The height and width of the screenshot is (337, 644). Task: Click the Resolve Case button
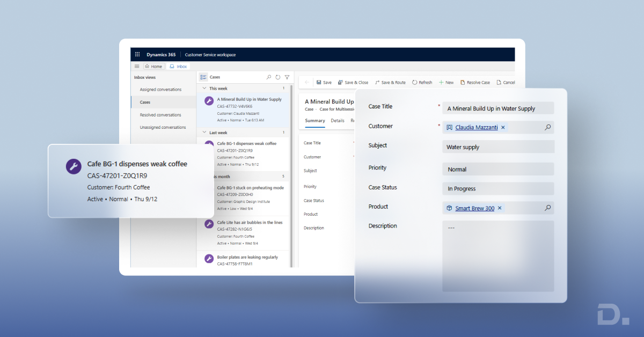[474, 83]
